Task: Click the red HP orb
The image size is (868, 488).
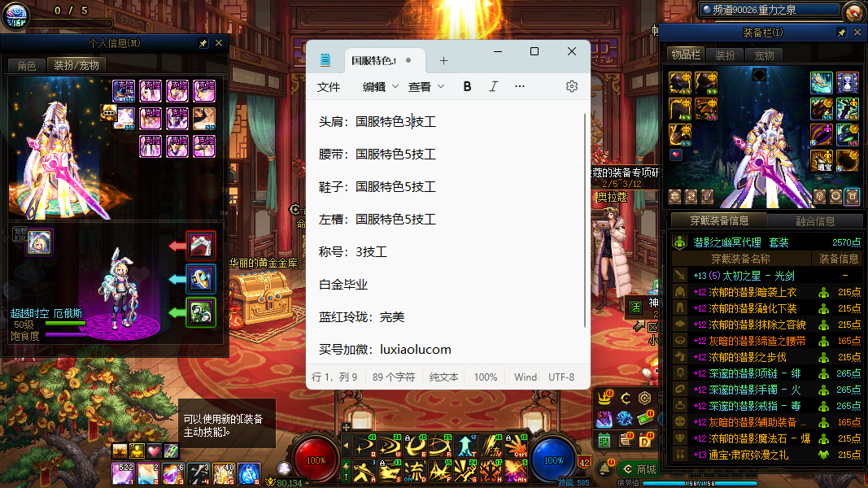Action: coord(316,460)
